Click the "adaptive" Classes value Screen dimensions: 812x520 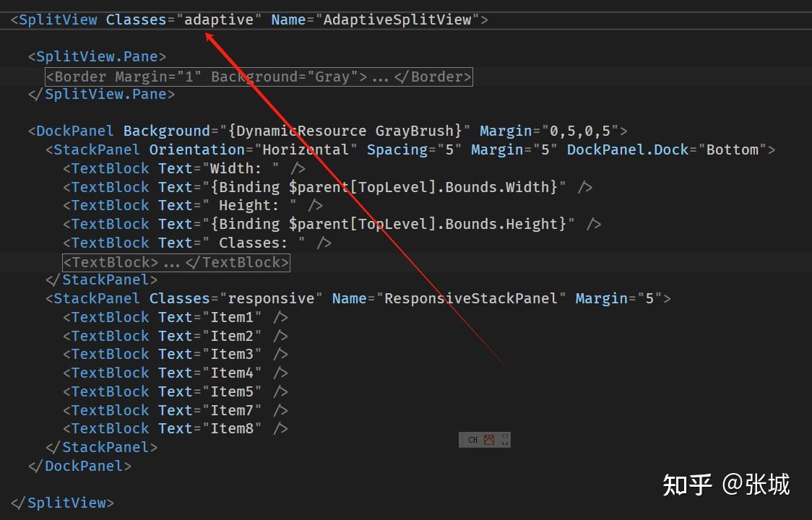pyautogui.click(x=219, y=19)
